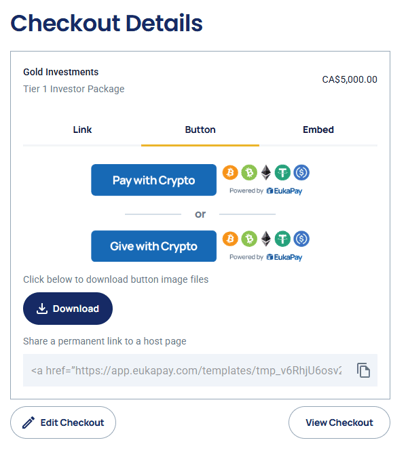This screenshot has width=408, height=453.
Task: Click the Ethereum icon beside Pay with Crypto
Action: 266,173
